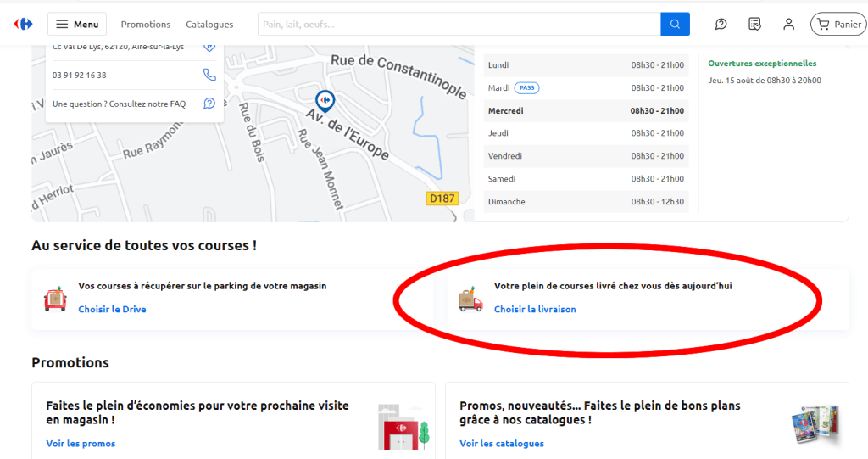This screenshot has height=459, width=868.
Task: Open the hamburger Menu button
Action: 77,24
